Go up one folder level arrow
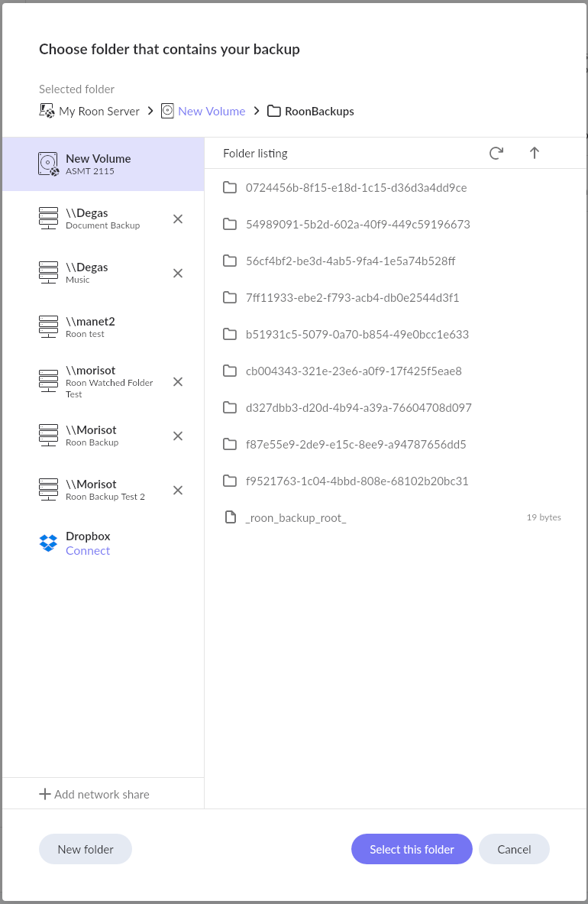This screenshot has height=904, width=588. tap(534, 153)
